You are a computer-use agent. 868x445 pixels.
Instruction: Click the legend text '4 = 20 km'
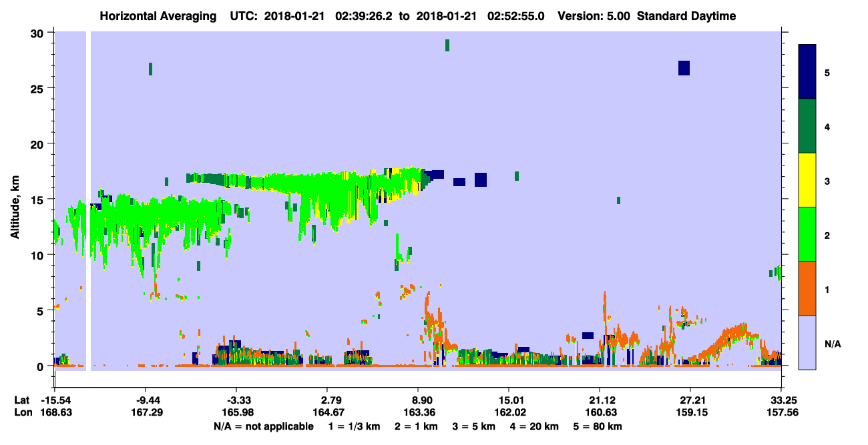(534, 426)
